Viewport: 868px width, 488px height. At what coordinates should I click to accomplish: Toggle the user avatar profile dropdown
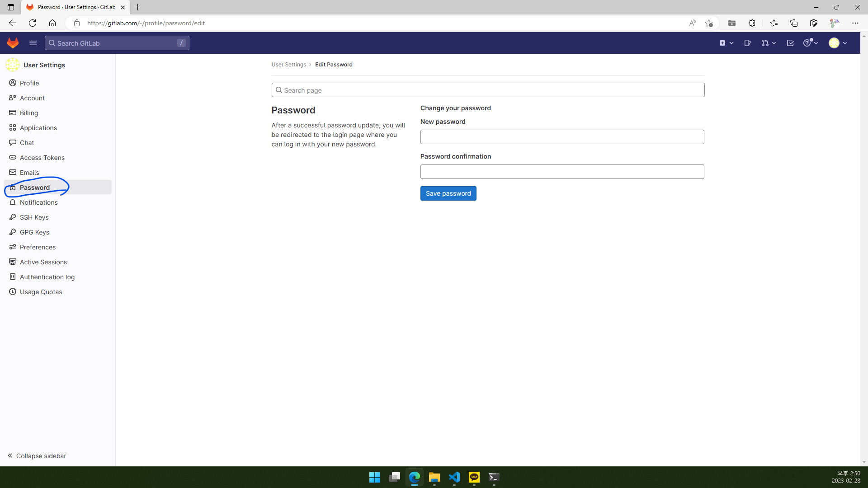pyautogui.click(x=839, y=42)
